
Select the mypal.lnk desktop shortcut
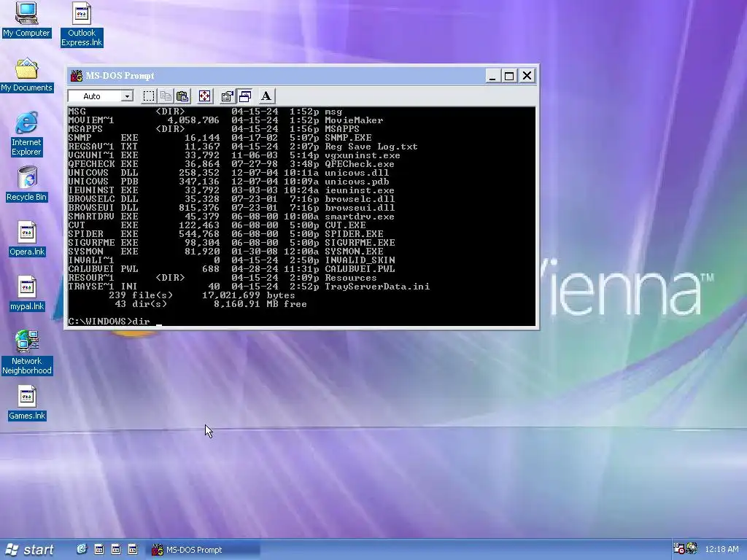27,293
